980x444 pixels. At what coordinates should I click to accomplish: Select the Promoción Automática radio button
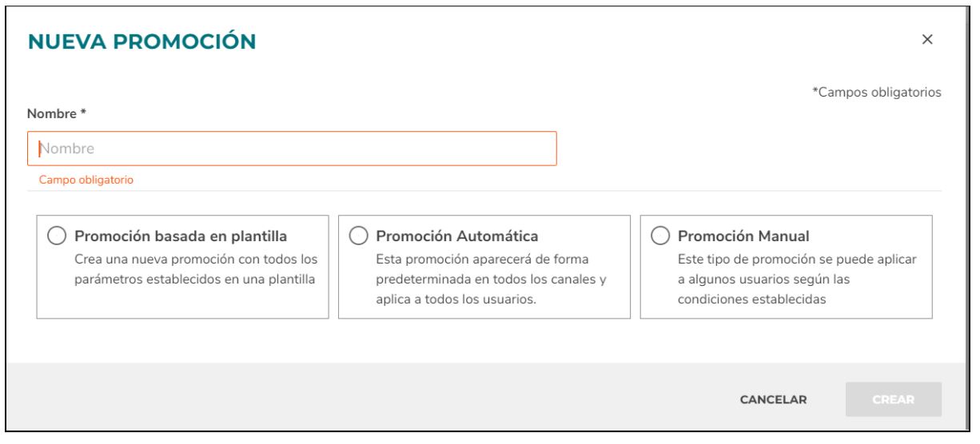click(359, 236)
